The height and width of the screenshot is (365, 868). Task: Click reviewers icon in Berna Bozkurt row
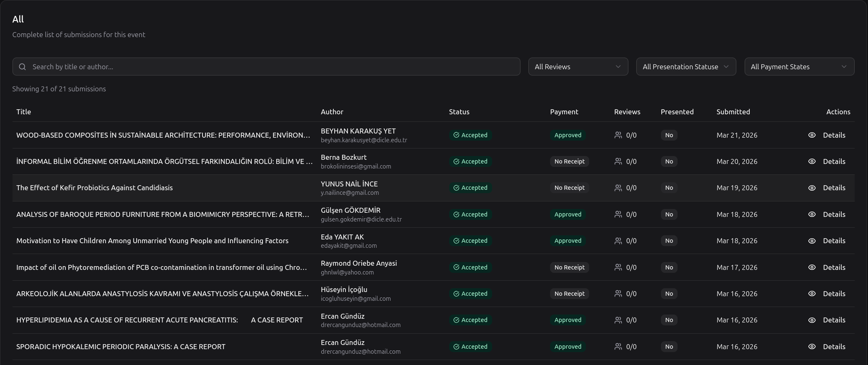click(618, 161)
